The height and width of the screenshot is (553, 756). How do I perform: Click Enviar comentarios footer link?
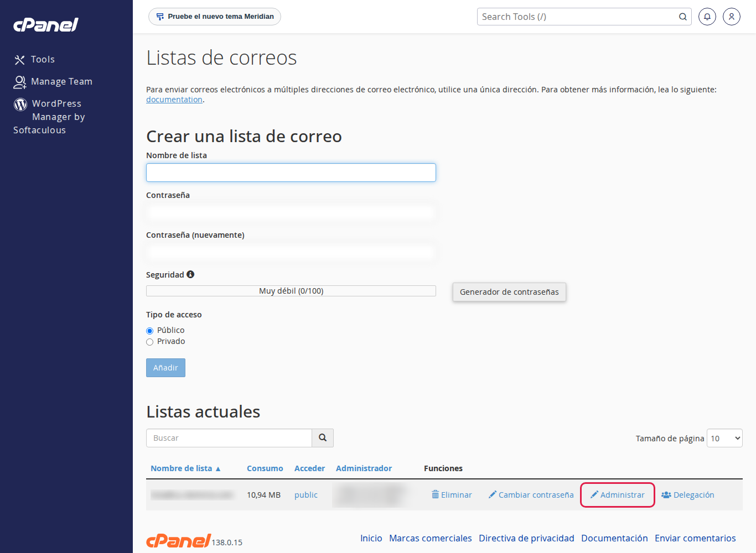pyautogui.click(x=695, y=538)
